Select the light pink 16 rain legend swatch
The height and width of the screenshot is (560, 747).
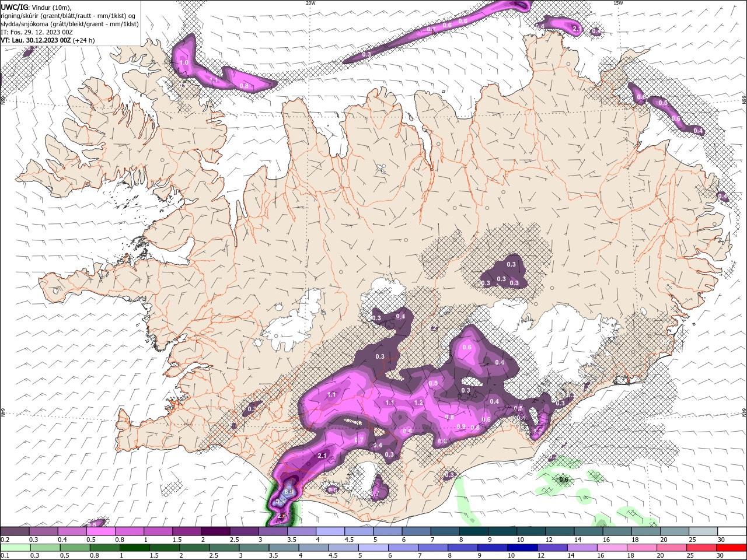(612, 548)
